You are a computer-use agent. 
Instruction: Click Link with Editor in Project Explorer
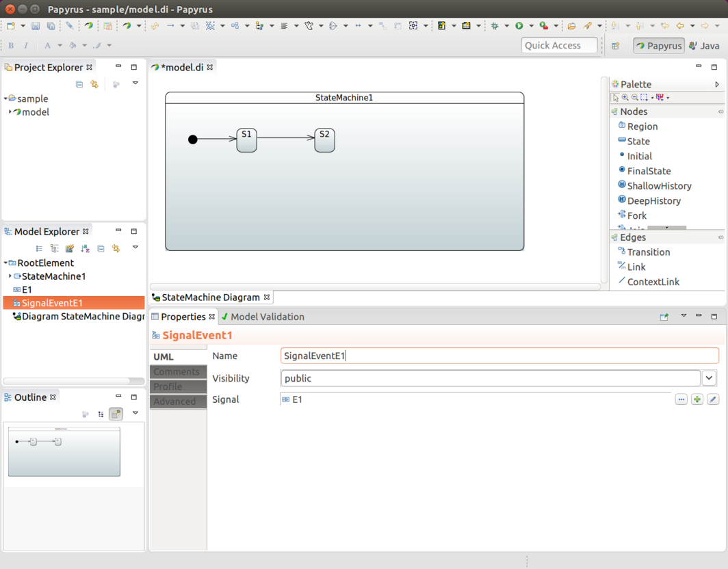pos(94,84)
